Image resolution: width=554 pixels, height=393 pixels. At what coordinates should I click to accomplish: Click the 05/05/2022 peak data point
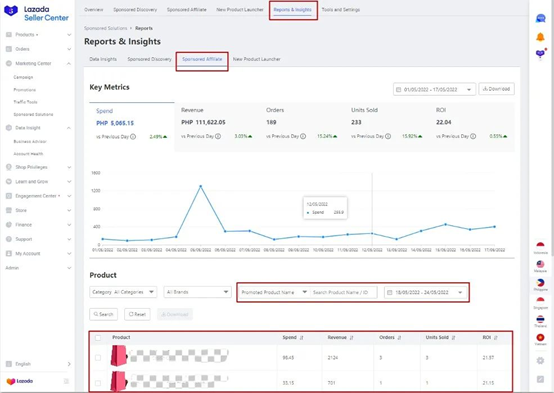(201, 186)
